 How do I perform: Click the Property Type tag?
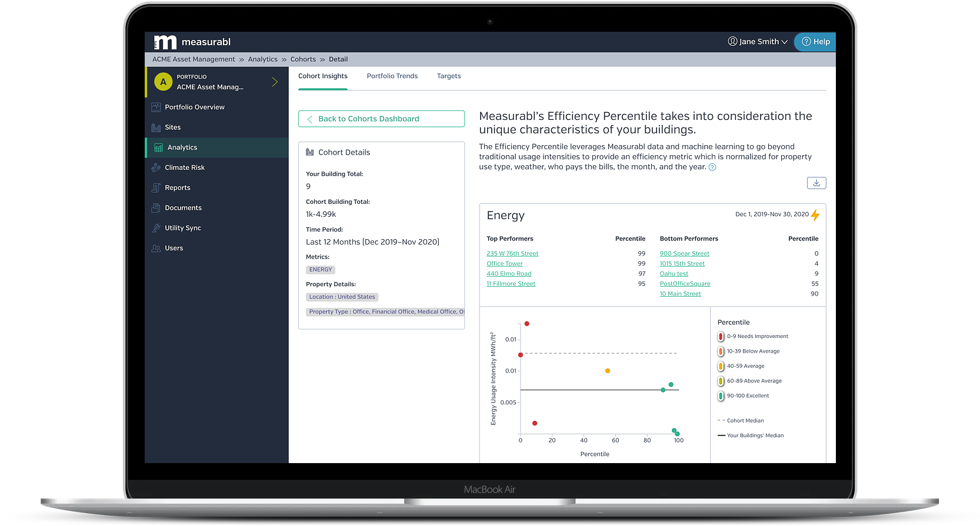[385, 312]
